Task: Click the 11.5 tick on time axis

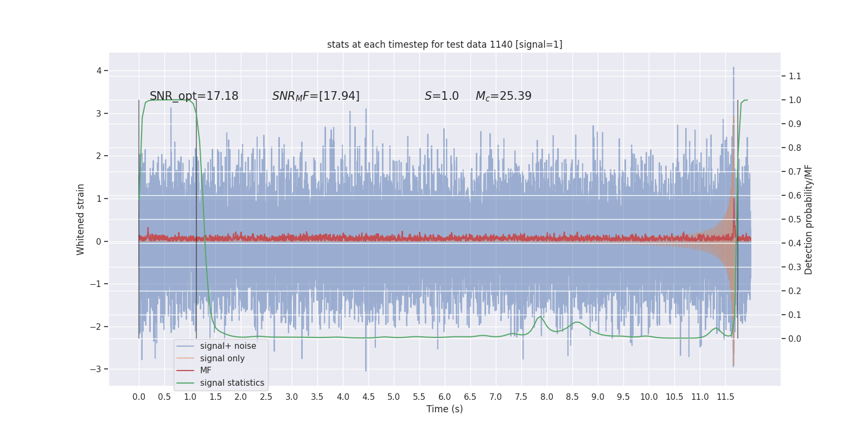Action: pos(725,397)
